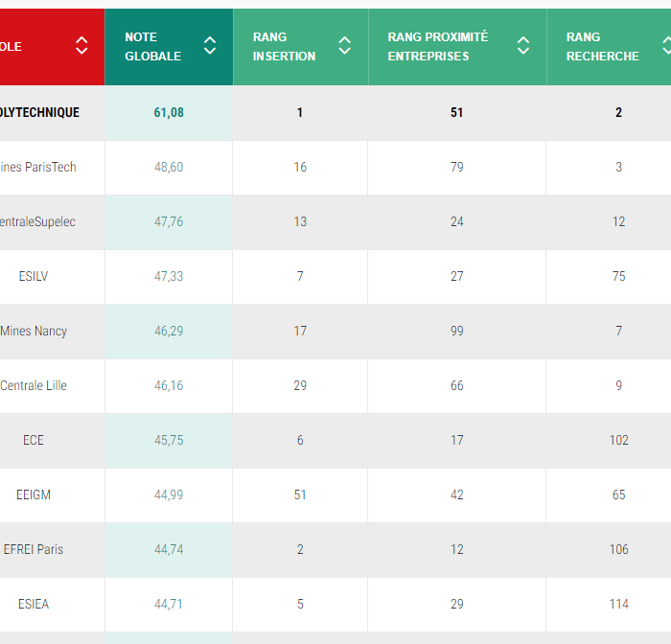Click the global score 47,33
This screenshot has width=671, height=644.
[x=169, y=276]
